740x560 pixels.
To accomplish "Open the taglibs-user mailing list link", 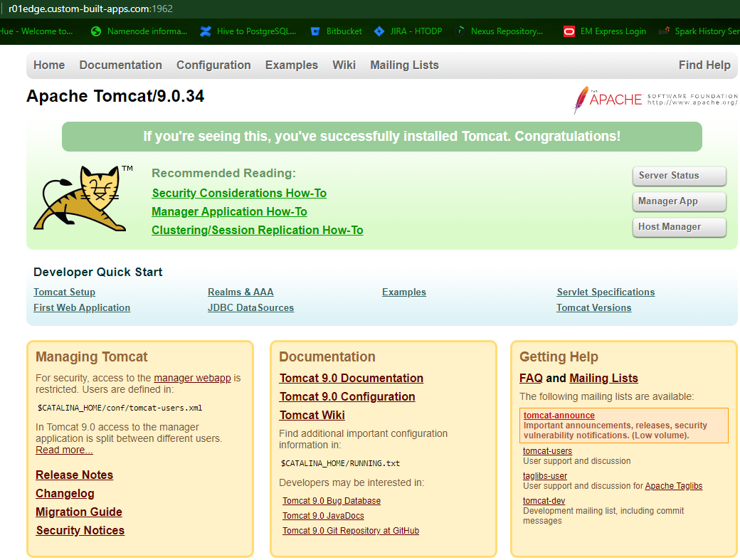I will (x=545, y=476).
